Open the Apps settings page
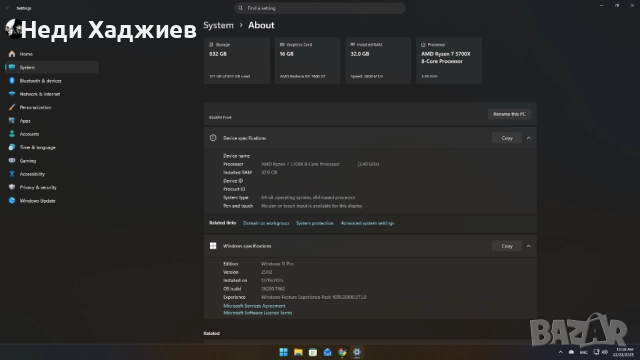This screenshot has width=640, height=360. pyautogui.click(x=52, y=121)
